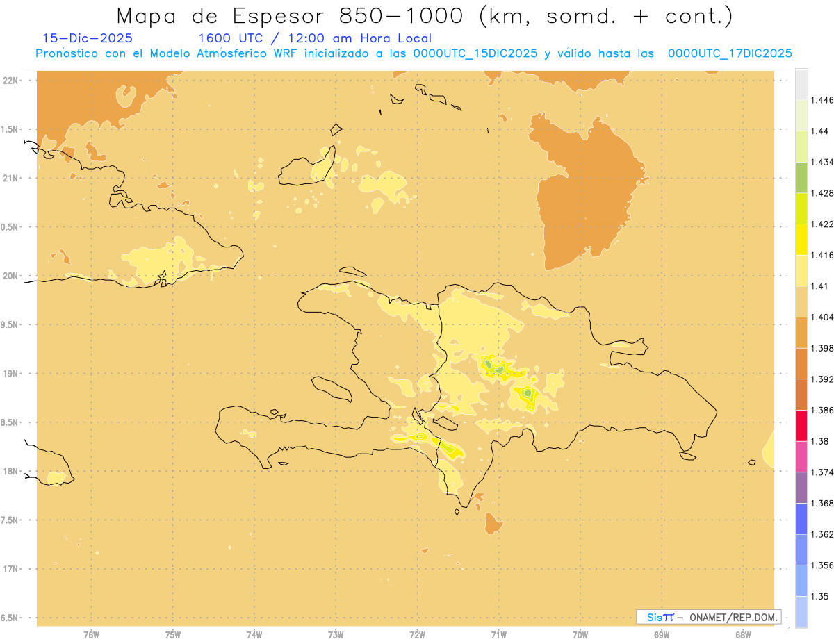Viewport: 834px width, 644px height.
Task: Click colorbar value 1.374
Action: click(x=823, y=472)
